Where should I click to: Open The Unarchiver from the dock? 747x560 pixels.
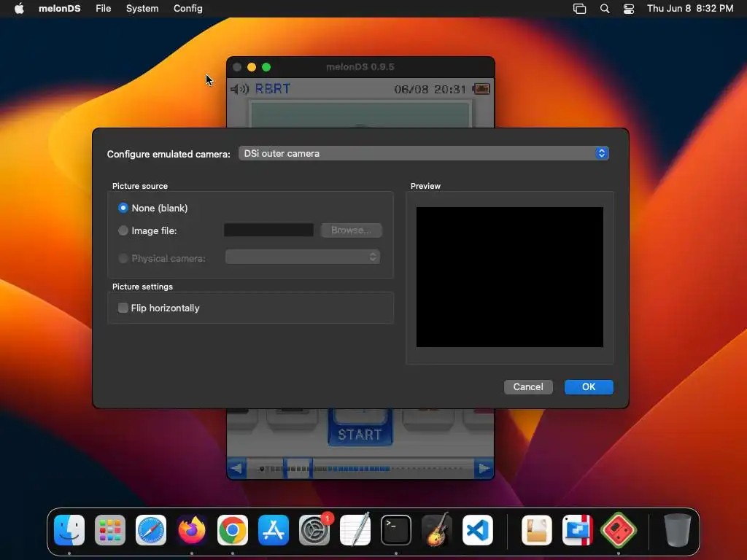(537, 530)
